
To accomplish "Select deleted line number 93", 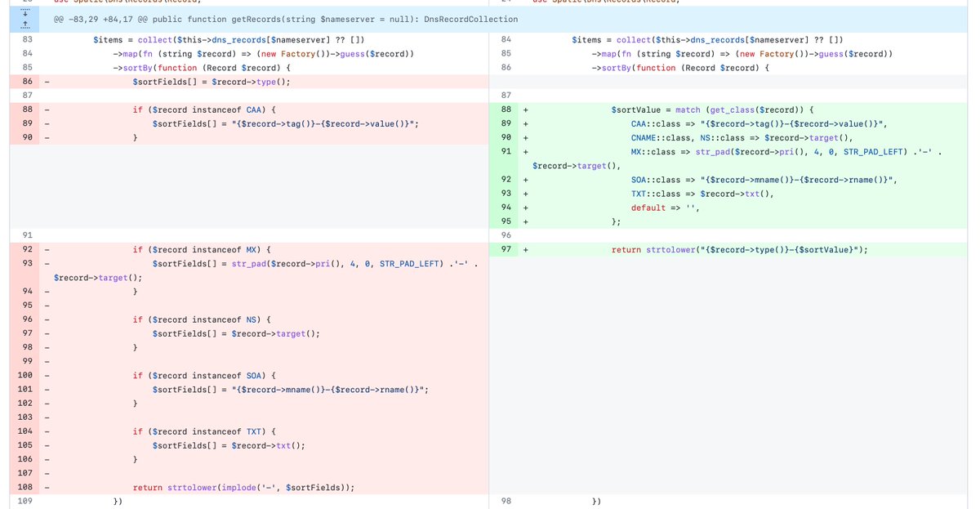I will coord(27,263).
